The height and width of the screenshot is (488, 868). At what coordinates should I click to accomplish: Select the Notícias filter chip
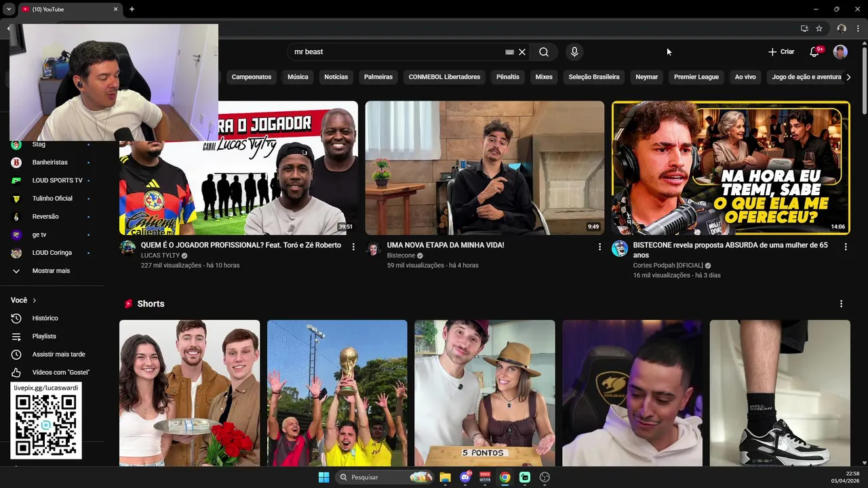pos(336,77)
